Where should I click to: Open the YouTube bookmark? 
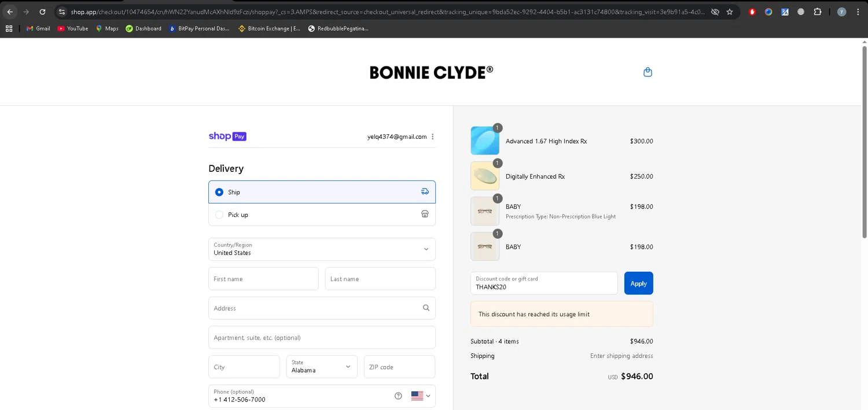point(73,28)
